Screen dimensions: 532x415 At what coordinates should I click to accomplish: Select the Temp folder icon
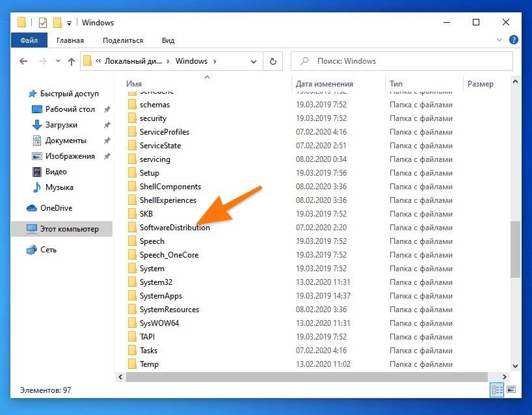click(132, 364)
